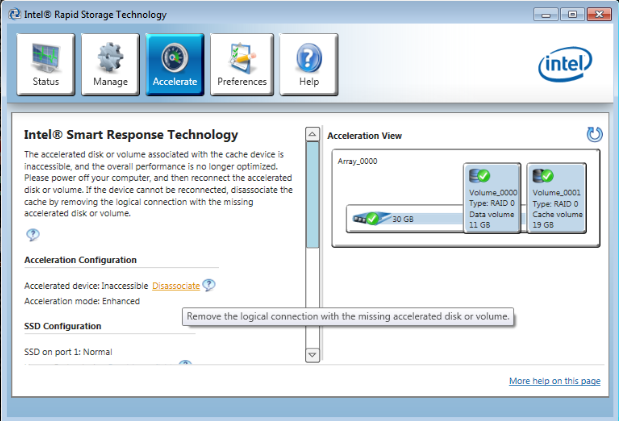
Task: Click the scroll up arrow of the panel
Action: click(x=312, y=134)
